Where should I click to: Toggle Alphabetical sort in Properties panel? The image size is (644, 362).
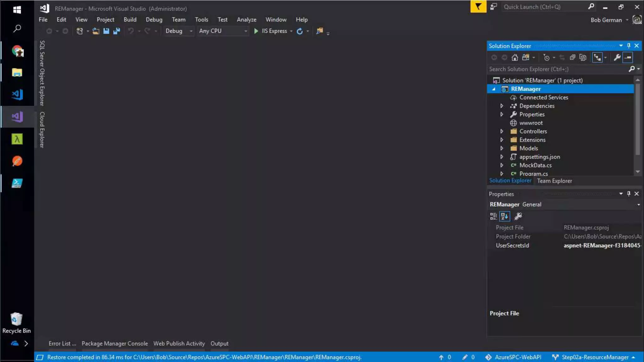pos(504,216)
